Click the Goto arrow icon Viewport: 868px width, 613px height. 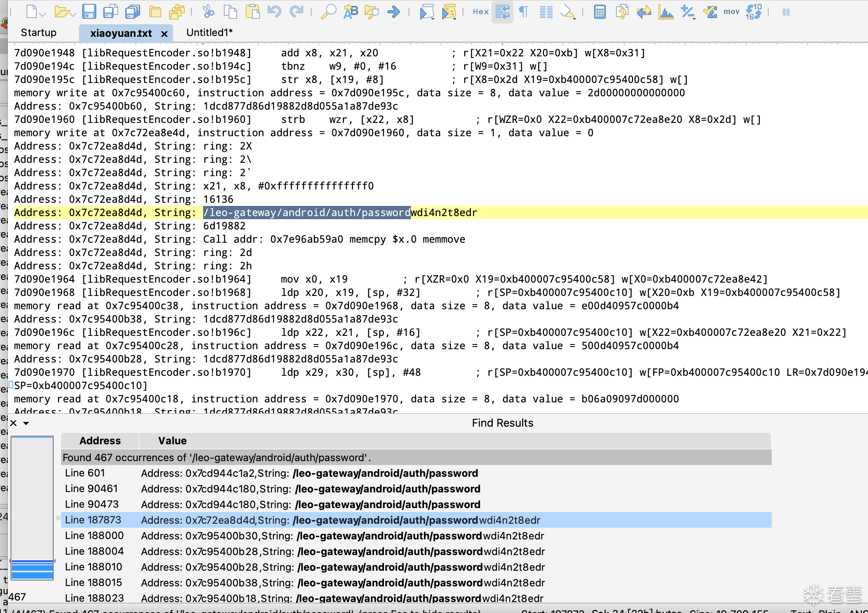pyautogui.click(x=394, y=12)
